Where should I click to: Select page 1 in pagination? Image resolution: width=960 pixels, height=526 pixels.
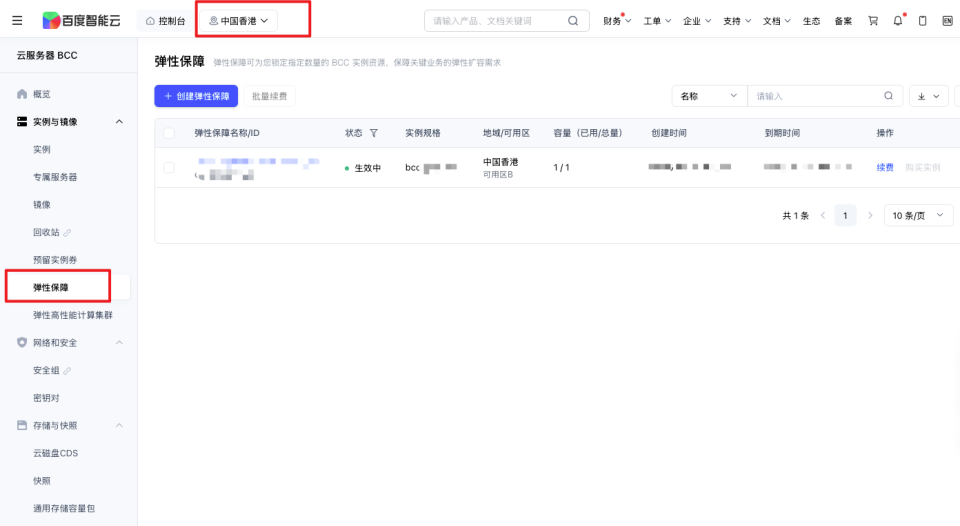click(x=846, y=216)
